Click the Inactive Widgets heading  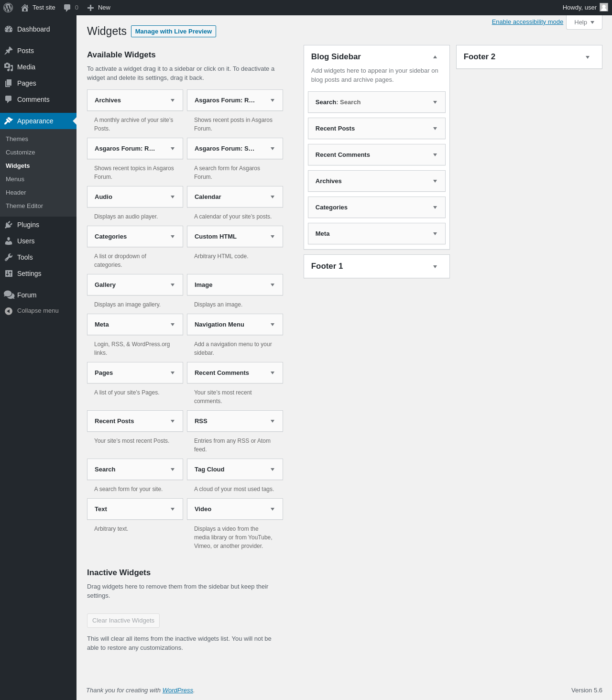coord(119,573)
